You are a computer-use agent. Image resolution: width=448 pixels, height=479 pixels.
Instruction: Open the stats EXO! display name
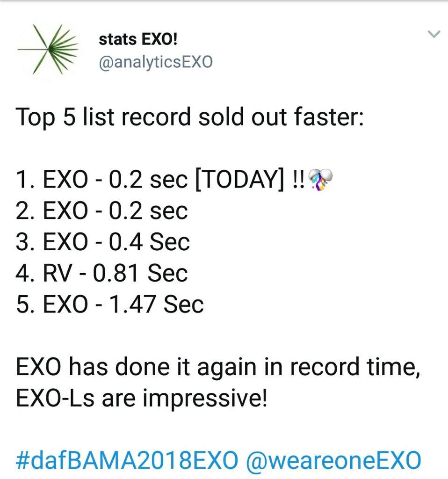click(138, 39)
